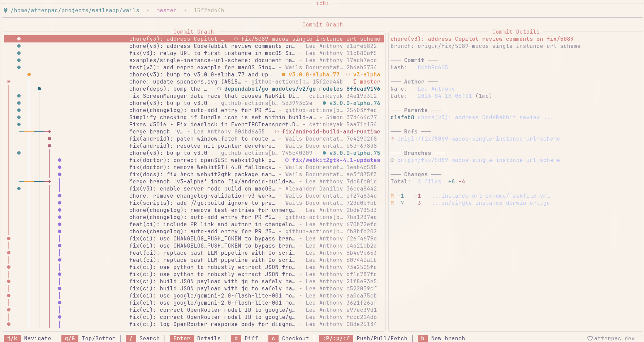Click the merge diamond node for commit 7dc8fc01d
The height and width of the screenshot is (342, 644).
pyautogui.click(x=50, y=181)
